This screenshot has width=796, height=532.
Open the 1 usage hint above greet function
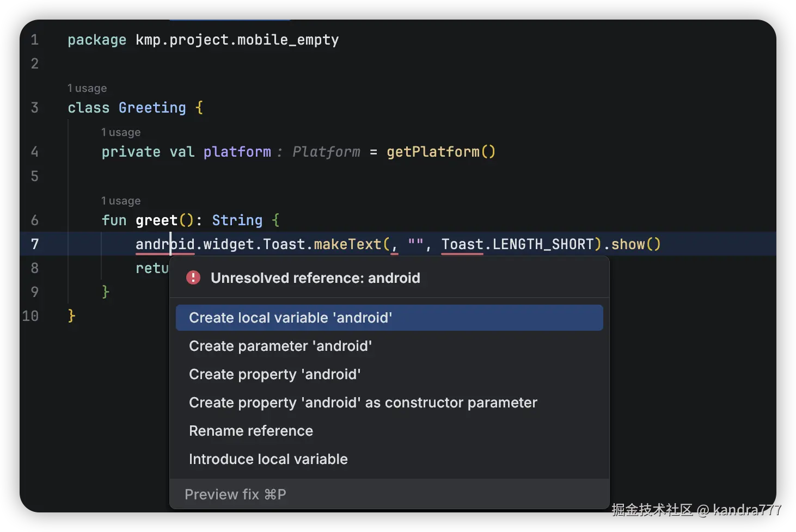tap(121, 201)
